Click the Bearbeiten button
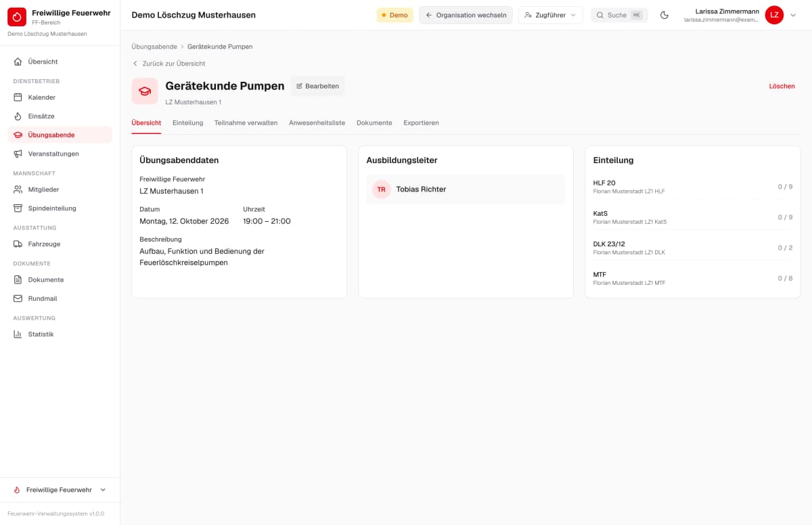This screenshot has width=812, height=525. point(317,86)
